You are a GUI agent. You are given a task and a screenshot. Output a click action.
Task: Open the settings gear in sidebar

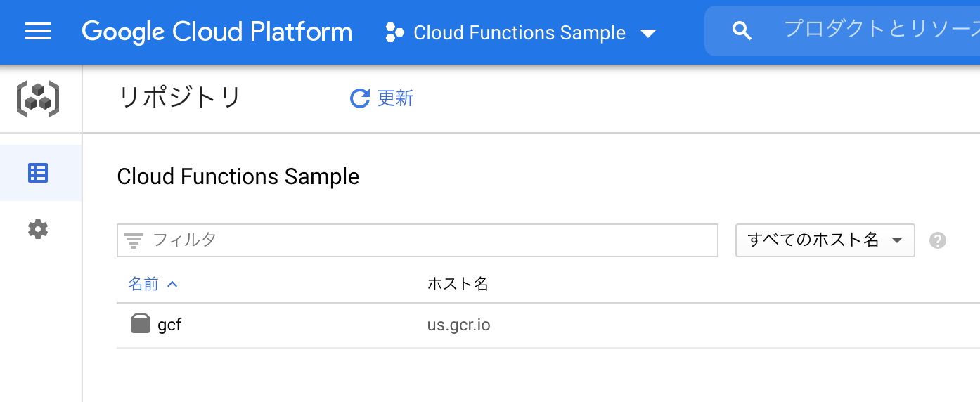coord(38,229)
